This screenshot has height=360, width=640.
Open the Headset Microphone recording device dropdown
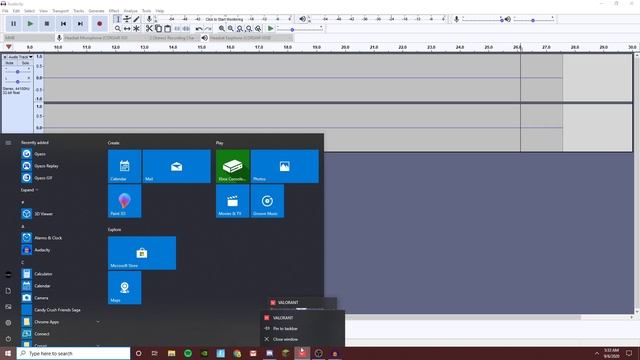click(104, 38)
